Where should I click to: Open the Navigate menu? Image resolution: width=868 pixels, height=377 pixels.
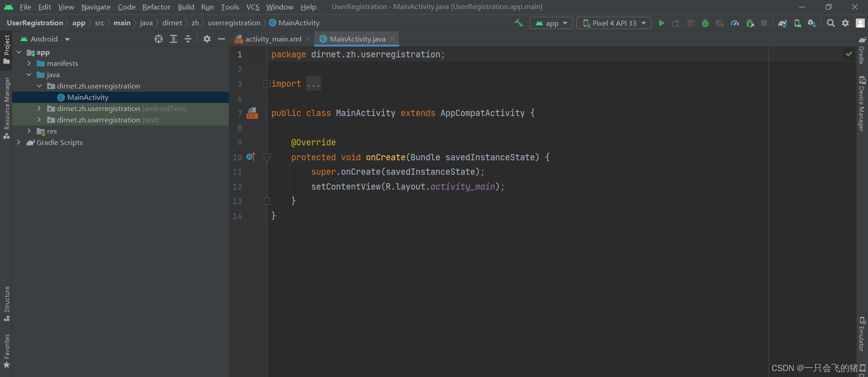(96, 7)
